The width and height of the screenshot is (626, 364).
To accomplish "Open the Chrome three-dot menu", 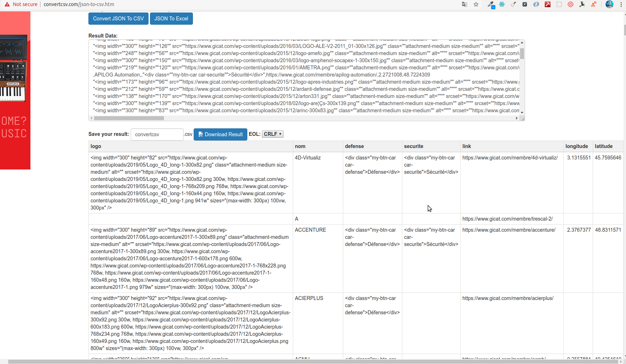I will (x=621, y=5).
